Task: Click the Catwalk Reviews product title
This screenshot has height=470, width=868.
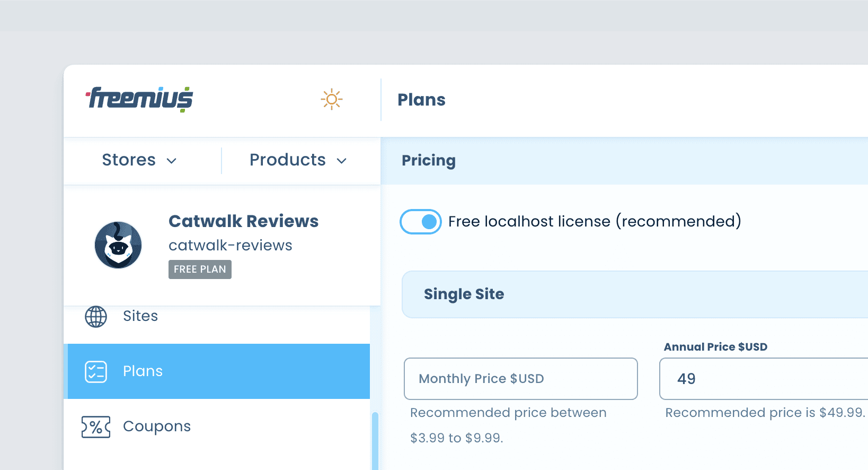Action: (243, 221)
